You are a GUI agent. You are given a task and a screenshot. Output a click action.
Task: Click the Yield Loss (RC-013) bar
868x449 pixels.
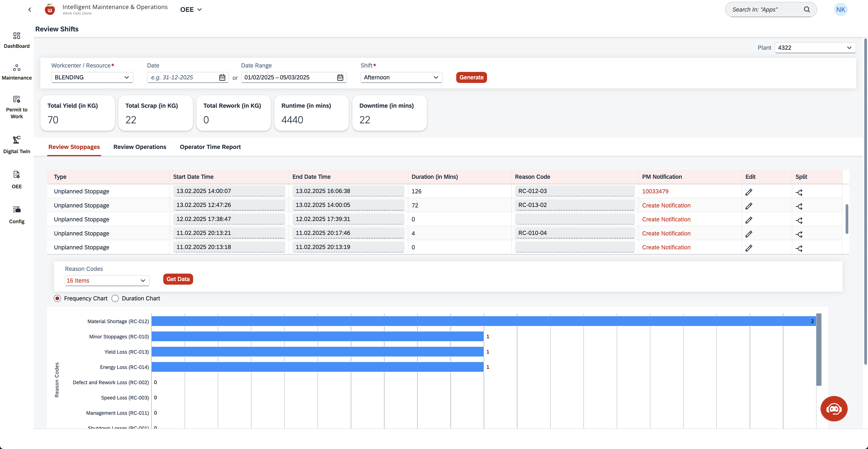[x=317, y=352]
